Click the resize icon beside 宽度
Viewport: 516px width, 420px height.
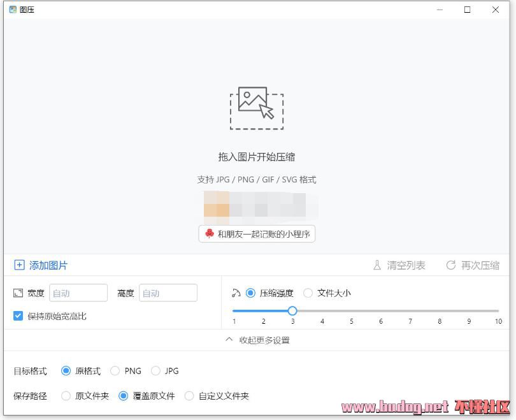(18, 293)
